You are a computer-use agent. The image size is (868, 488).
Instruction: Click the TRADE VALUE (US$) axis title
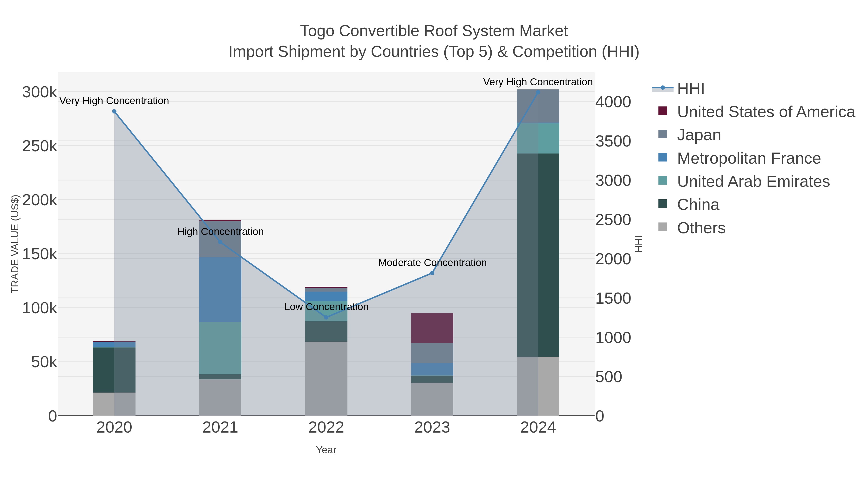tap(15, 244)
